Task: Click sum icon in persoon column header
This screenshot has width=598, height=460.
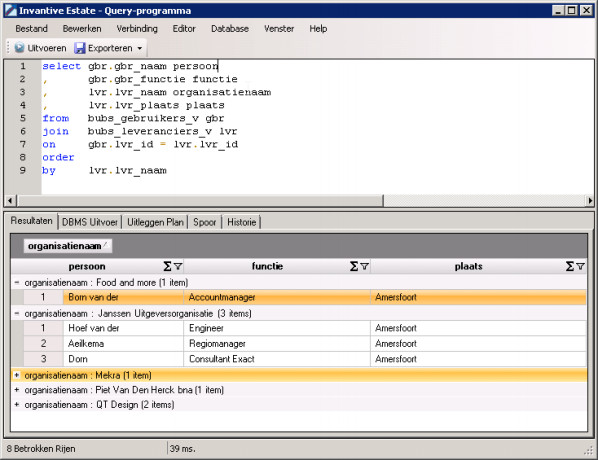Action: point(167,266)
